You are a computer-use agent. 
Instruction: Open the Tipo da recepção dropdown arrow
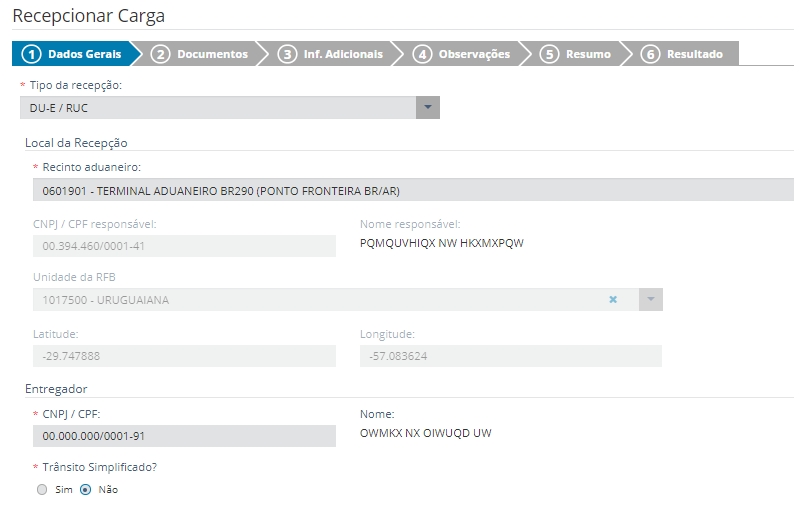point(427,108)
